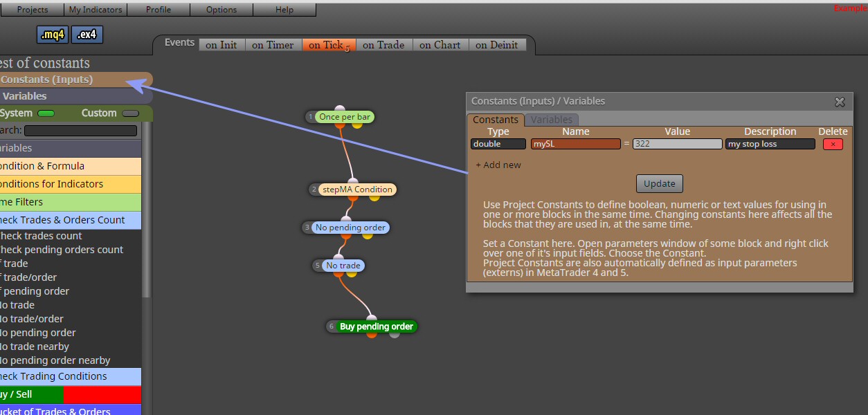Open the Projects menu
This screenshot has width=868, height=415.
pos(33,10)
